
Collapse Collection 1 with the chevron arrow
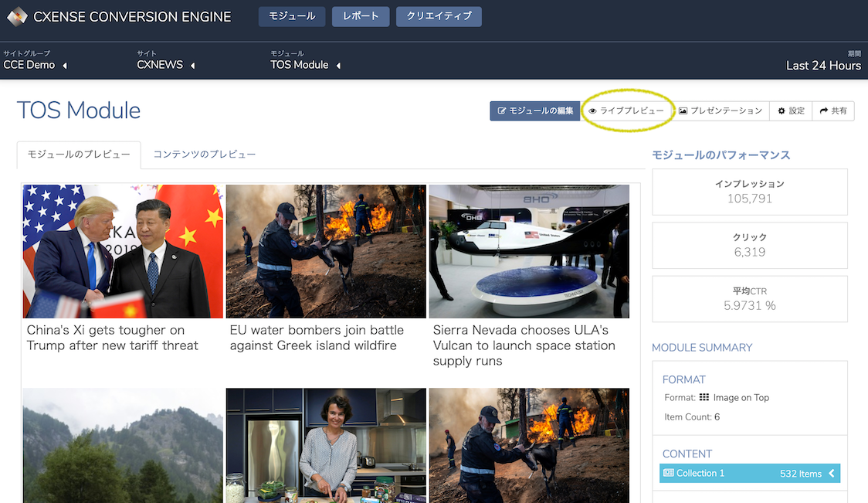[x=832, y=473]
